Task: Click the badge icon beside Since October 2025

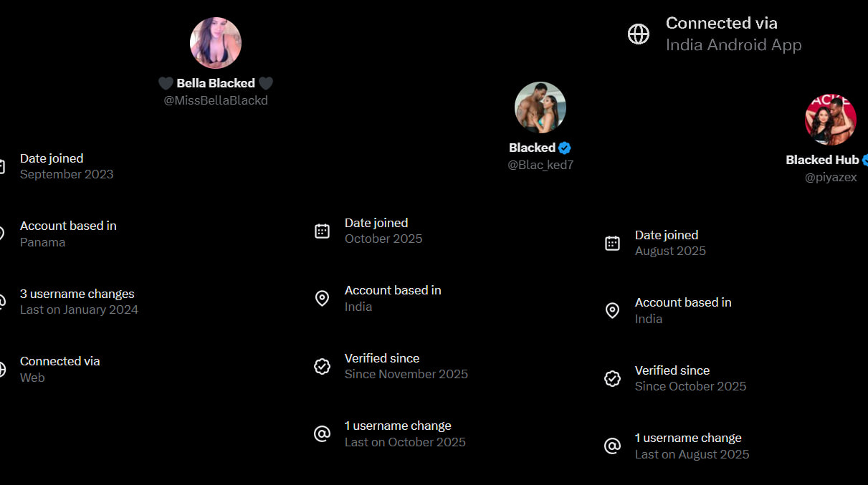Action: coord(612,378)
